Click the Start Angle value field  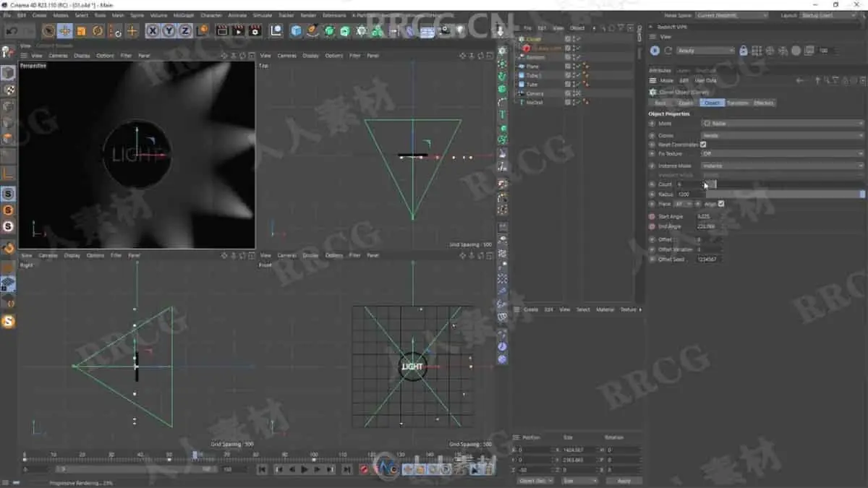pos(709,216)
